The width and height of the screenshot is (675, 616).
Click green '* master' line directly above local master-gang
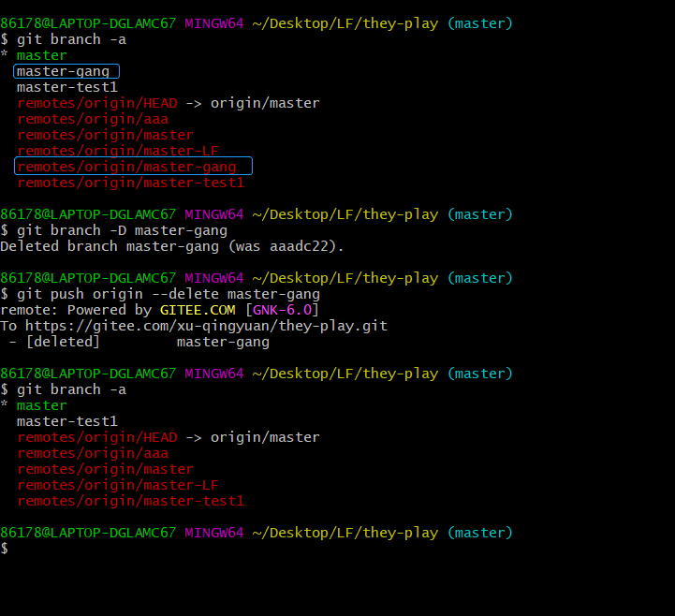(34, 55)
